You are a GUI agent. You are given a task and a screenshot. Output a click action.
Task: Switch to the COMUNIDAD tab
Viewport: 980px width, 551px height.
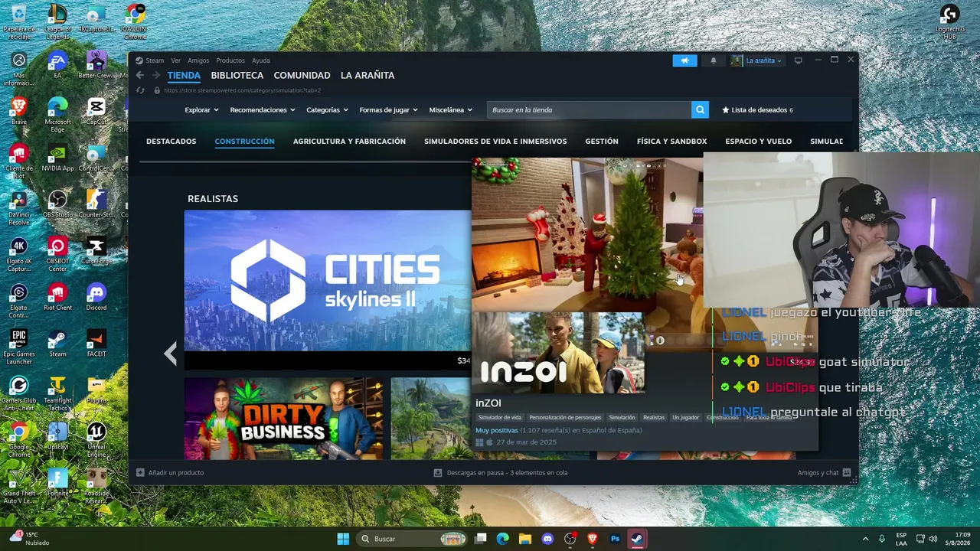coord(302,75)
